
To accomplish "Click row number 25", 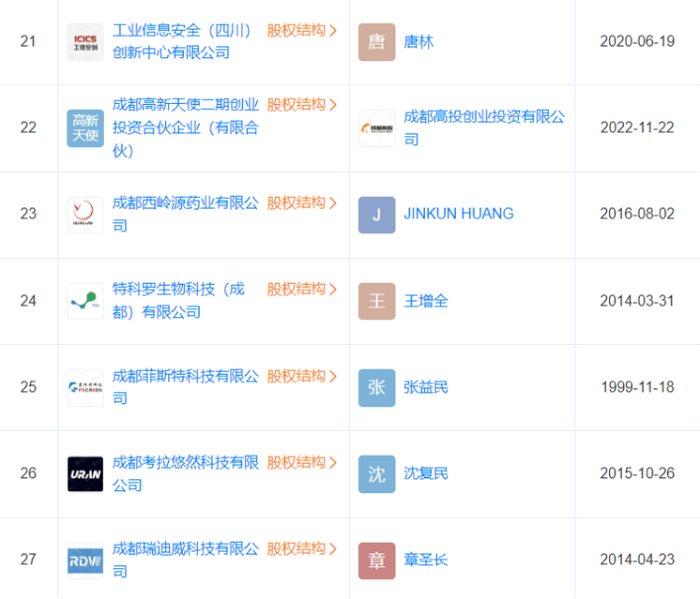I will (28, 387).
